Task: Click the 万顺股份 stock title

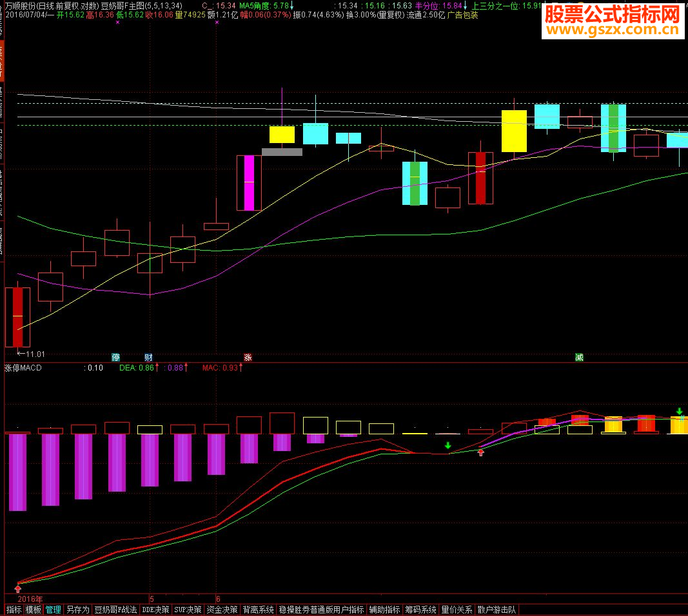Action: tap(21, 6)
